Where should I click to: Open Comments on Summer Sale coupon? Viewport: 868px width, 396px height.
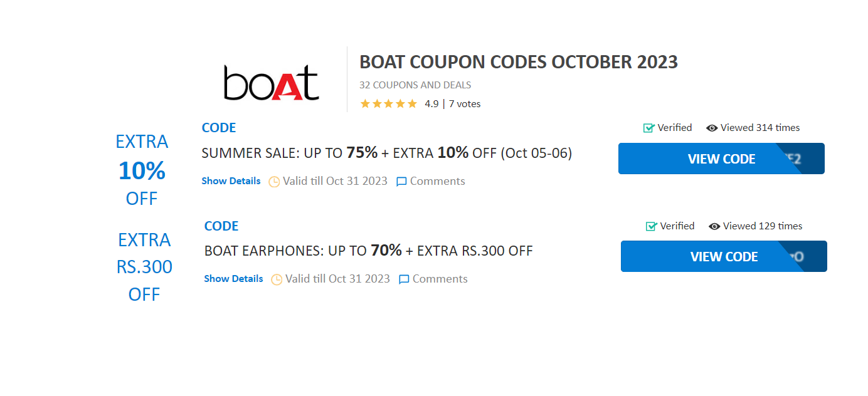[437, 181]
